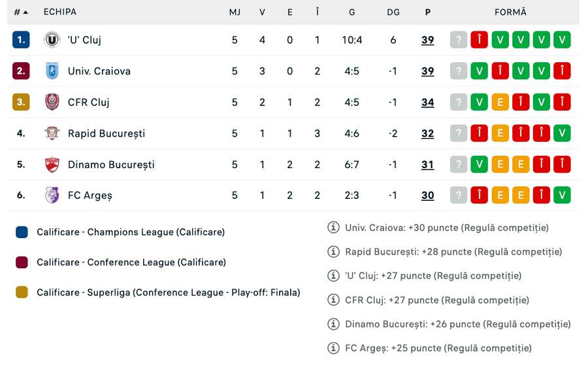
Task: Click info icon beside FC Argeș +25 puncte
Action: 333,348
